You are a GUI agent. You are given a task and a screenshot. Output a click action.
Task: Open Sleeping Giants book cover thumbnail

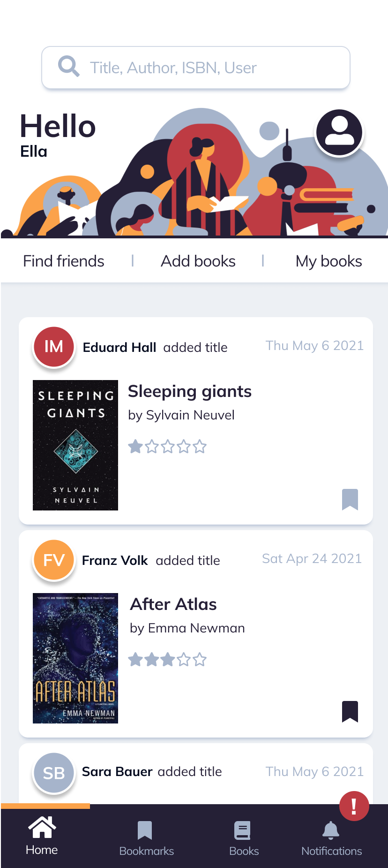(75, 445)
